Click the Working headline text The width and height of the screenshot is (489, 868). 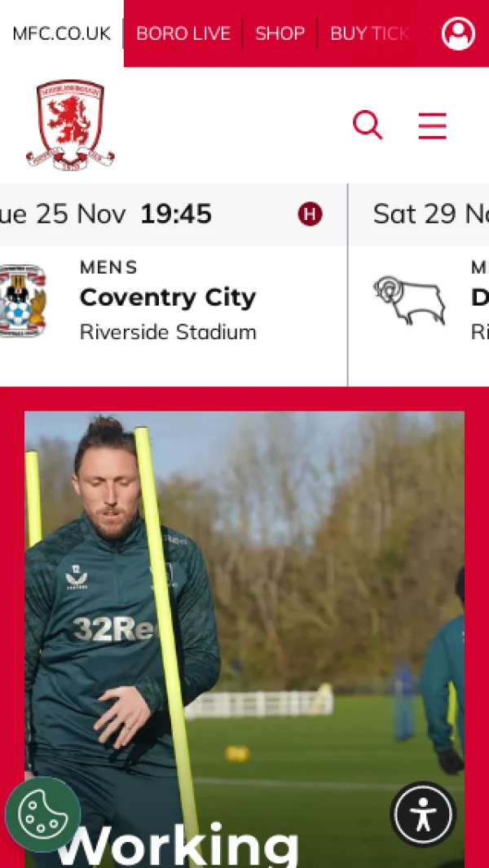tap(177, 847)
